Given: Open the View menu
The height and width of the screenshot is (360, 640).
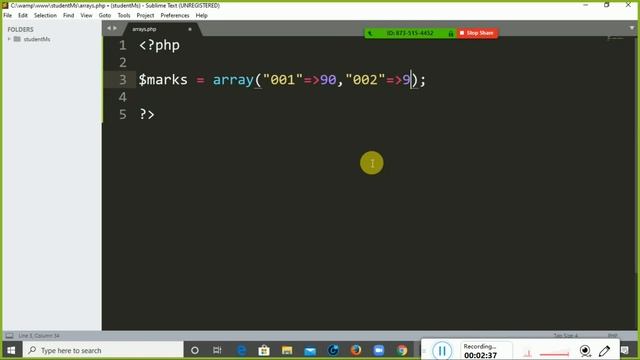Looking at the screenshot, I should 87,16.
